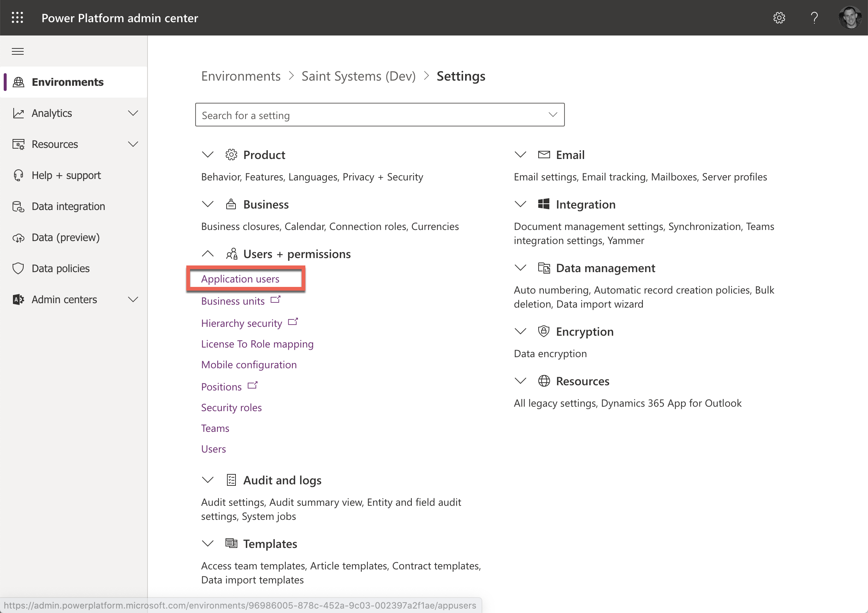The width and height of the screenshot is (868, 613).
Task: Open the settings gear at top right
Action: coord(780,17)
